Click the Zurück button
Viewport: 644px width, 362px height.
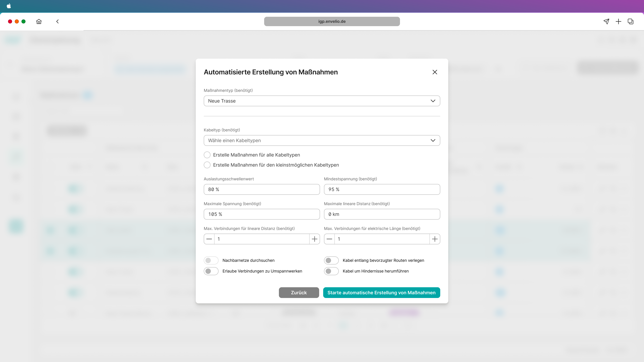tap(299, 293)
